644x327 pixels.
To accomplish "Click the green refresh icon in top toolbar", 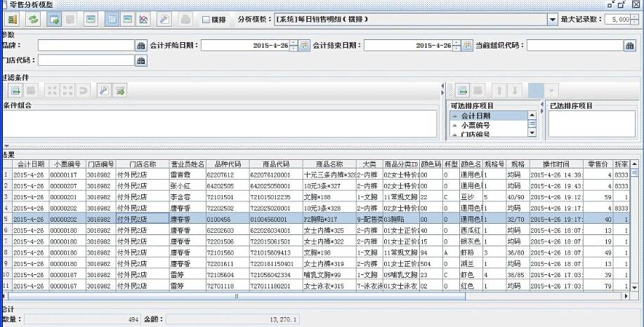I will [33, 20].
